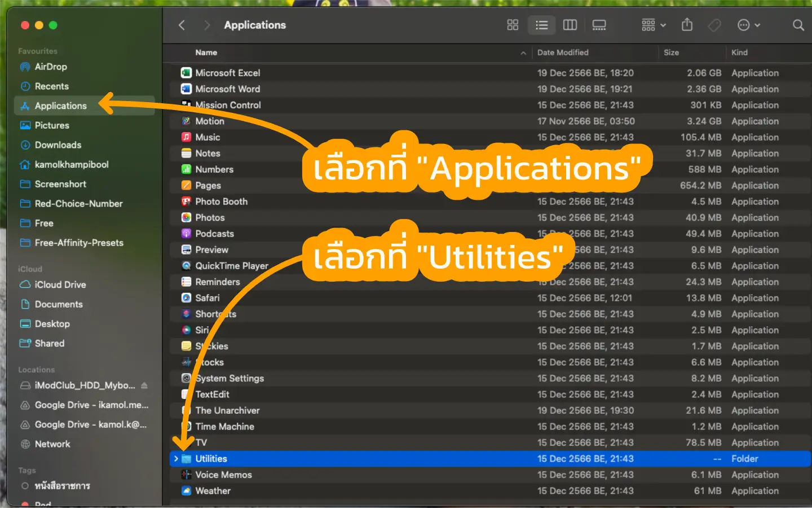Select the Microsoft Excel app icon

pos(186,73)
